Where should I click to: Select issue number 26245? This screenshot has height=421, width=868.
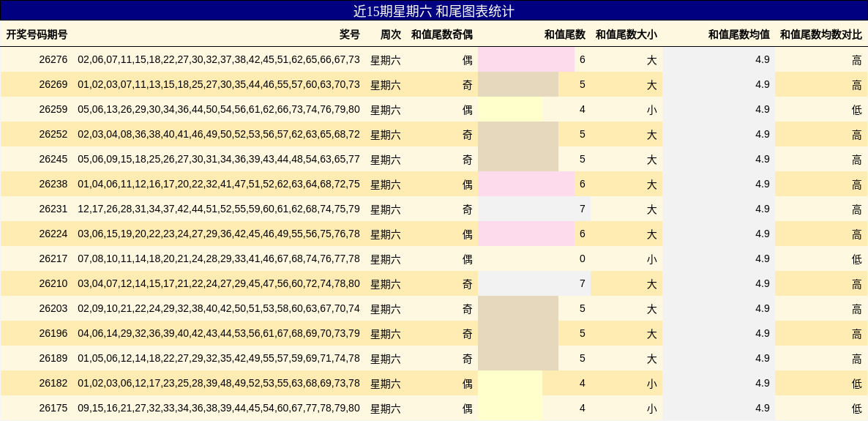click(53, 160)
